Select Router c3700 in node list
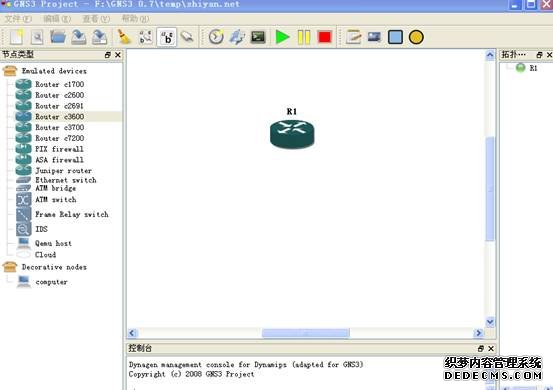Image resolution: width=553 pixels, height=390 pixels. click(x=60, y=127)
